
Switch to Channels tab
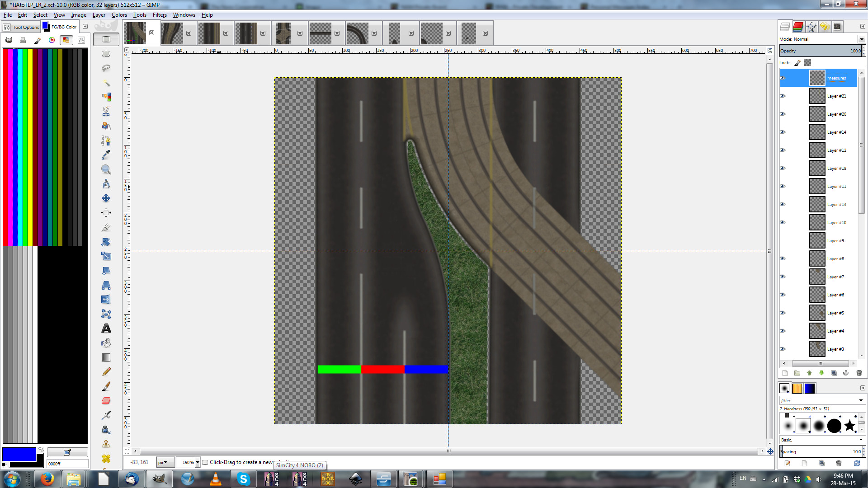[798, 27]
